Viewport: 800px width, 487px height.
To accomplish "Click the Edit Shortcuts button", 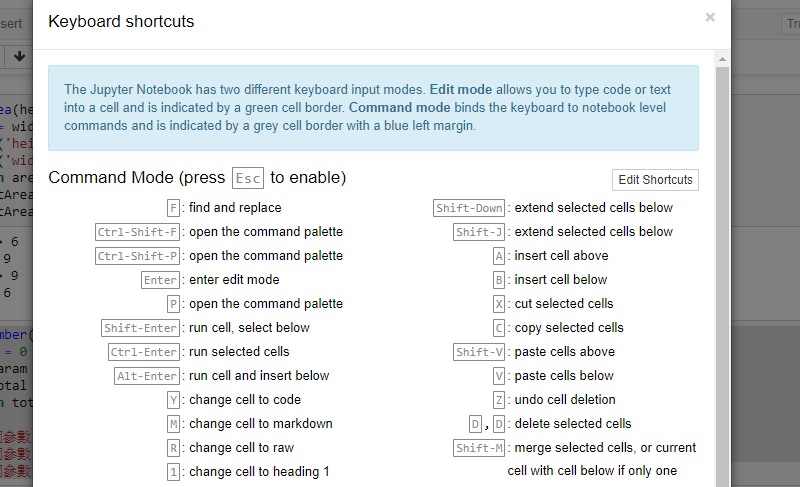I will [x=655, y=180].
